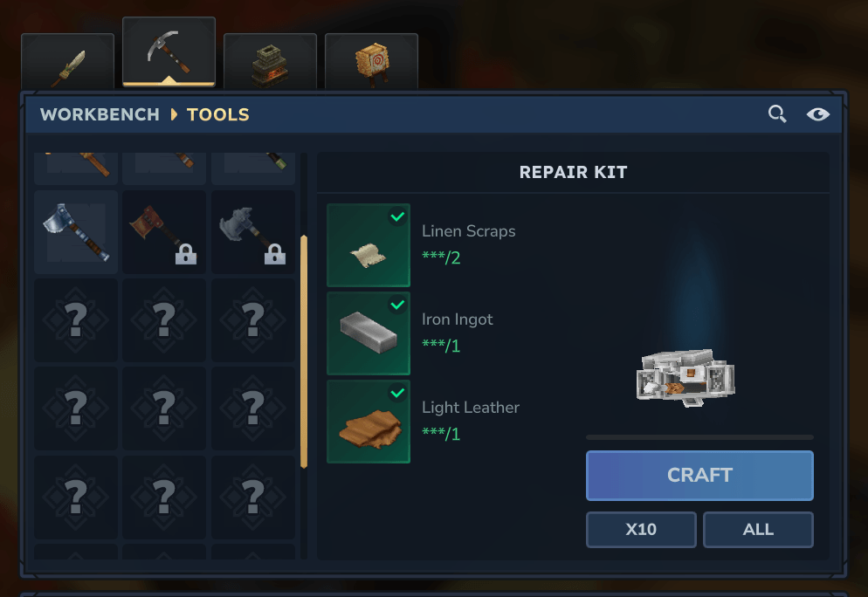Select the locked red hatchet recipe
The height and width of the screenshot is (597, 868).
point(164,232)
